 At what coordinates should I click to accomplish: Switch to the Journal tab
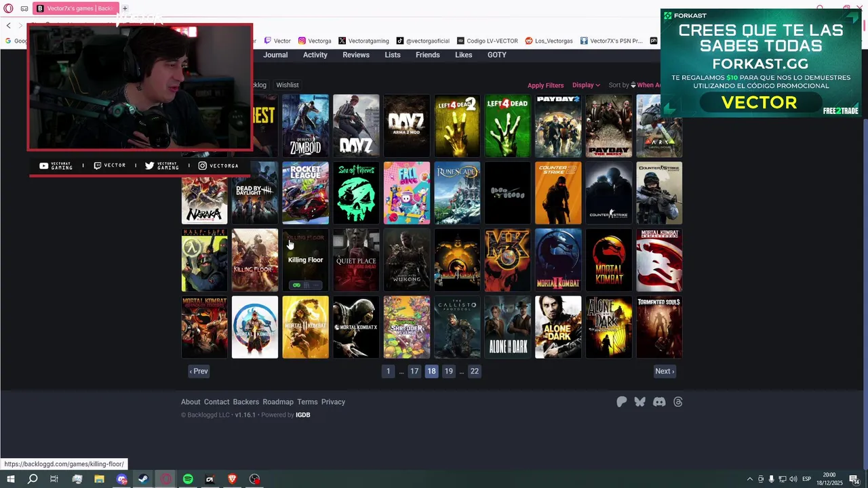click(275, 55)
